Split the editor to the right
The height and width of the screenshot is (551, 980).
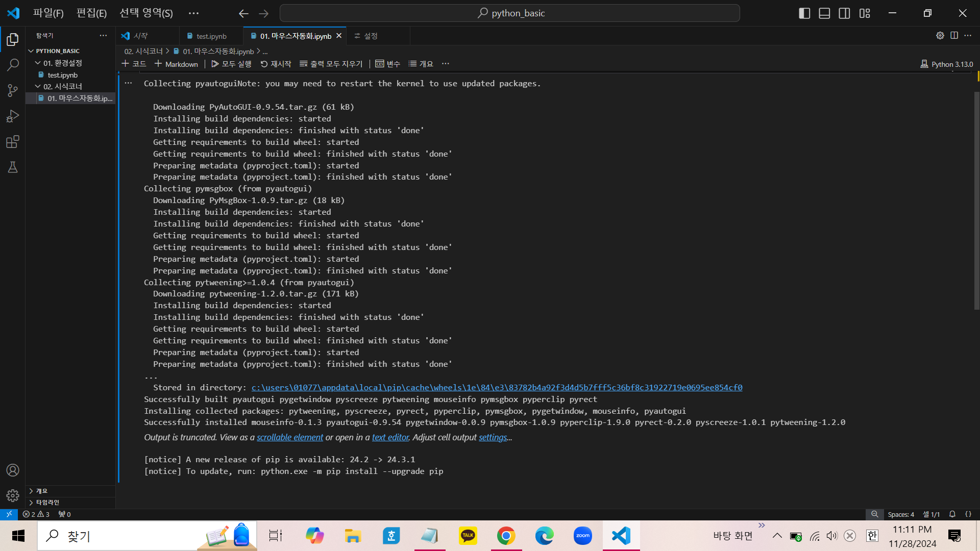pos(954,35)
